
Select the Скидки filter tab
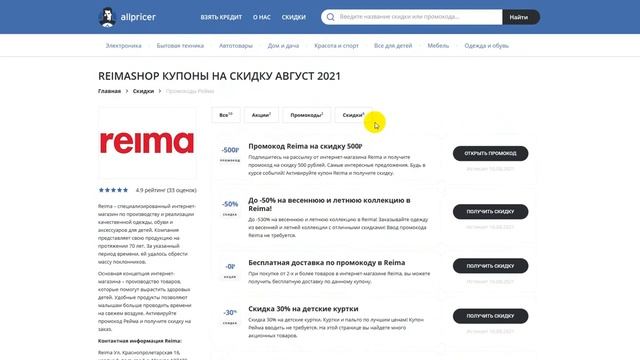(353, 115)
